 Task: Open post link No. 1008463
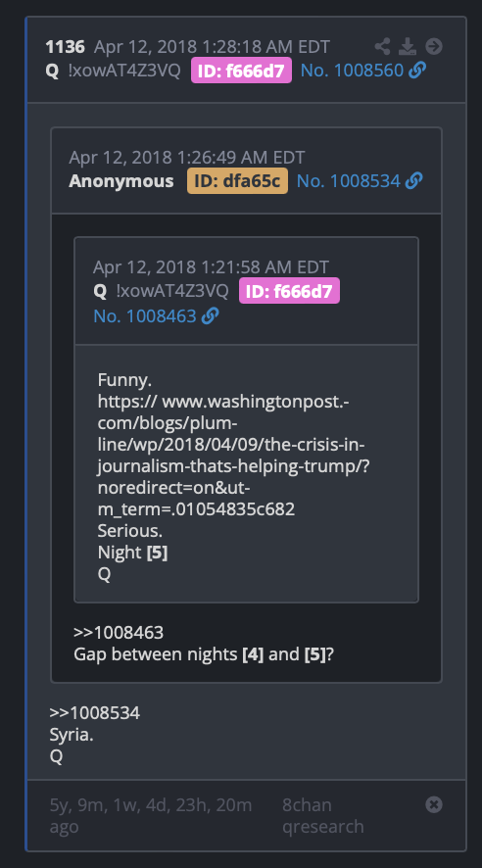[x=145, y=316]
